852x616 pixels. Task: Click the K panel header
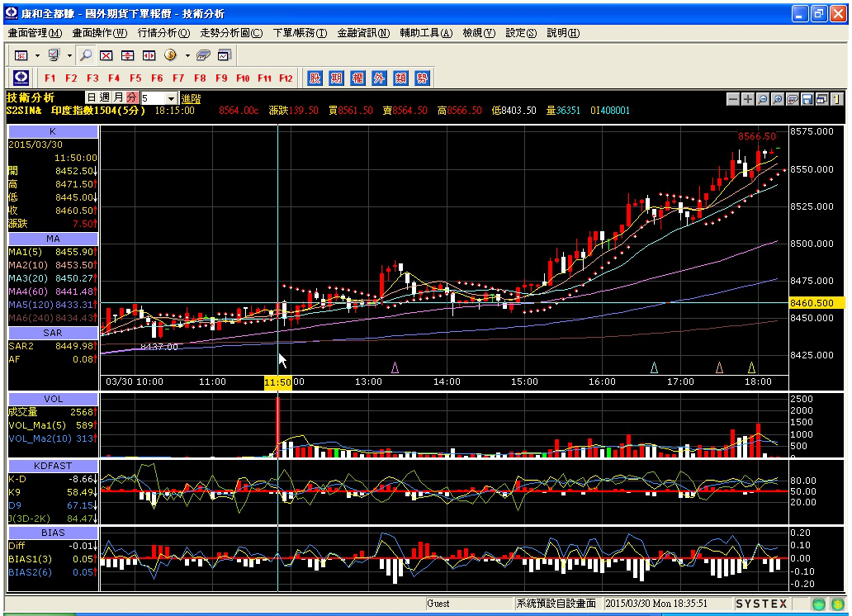[53, 131]
